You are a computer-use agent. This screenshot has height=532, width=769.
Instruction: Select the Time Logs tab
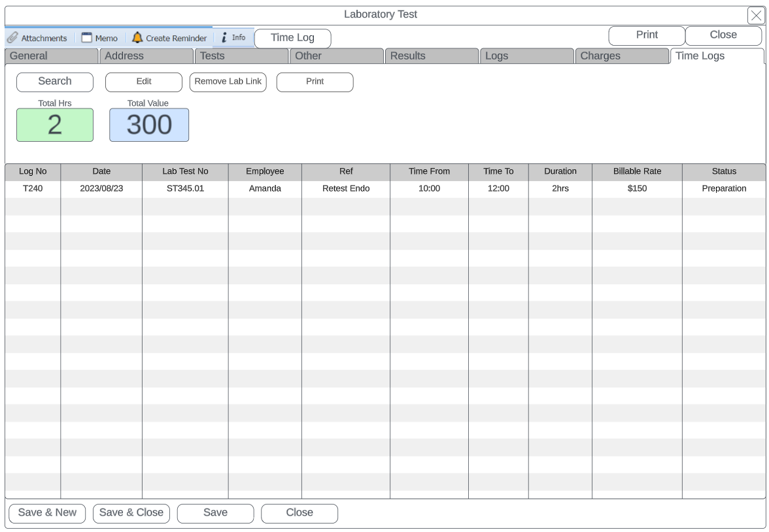pyautogui.click(x=717, y=56)
